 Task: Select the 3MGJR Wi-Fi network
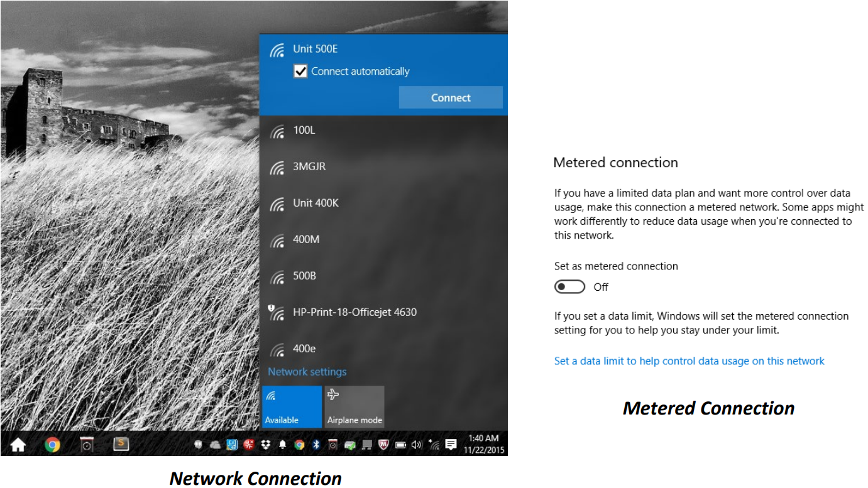[383, 167]
